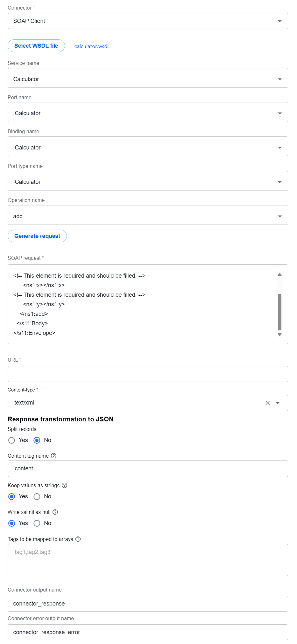Clear the text/xml Content-type value
This screenshot has height=644, width=297.
point(268,403)
